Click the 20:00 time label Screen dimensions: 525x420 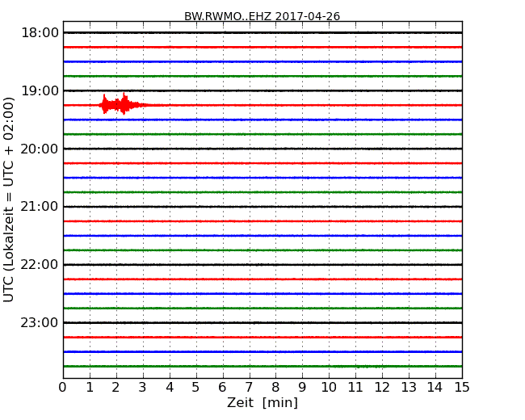(x=40, y=149)
